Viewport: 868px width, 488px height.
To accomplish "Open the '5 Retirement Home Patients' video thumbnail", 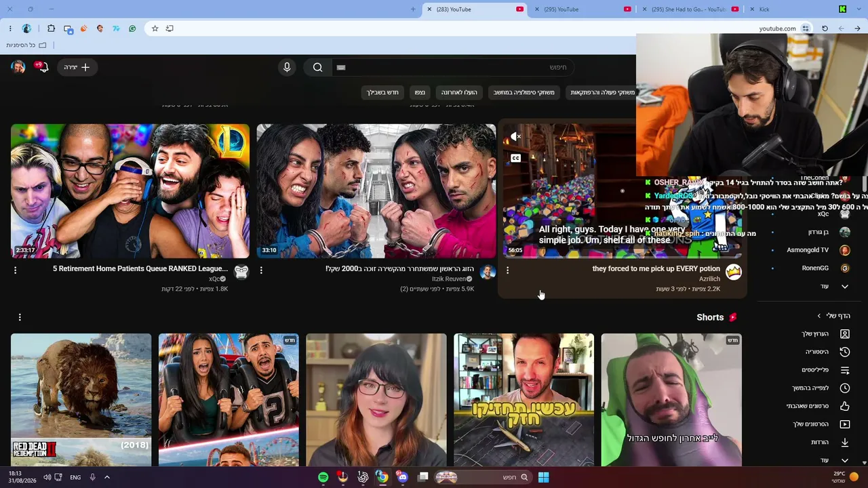I will click(x=130, y=191).
